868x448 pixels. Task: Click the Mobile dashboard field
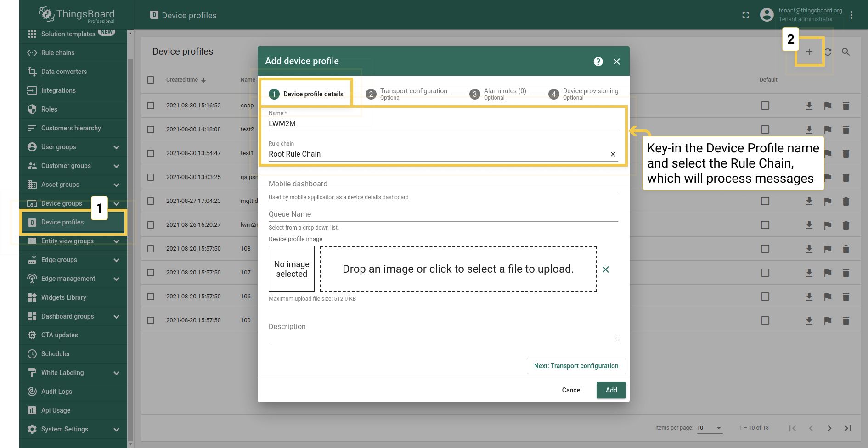coord(443,184)
